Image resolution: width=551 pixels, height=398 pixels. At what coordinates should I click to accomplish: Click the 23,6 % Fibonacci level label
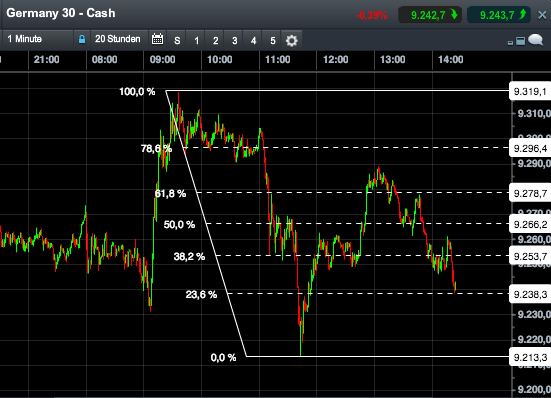point(201,294)
